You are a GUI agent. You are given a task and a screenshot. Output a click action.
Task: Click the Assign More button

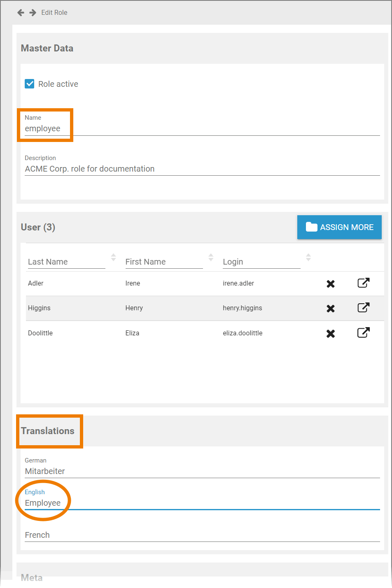[x=339, y=227]
